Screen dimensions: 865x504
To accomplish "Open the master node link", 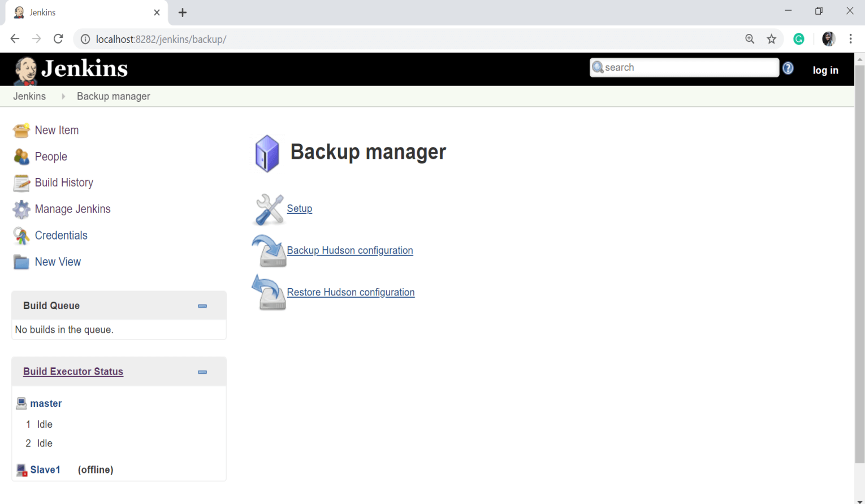I will tap(46, 403).
